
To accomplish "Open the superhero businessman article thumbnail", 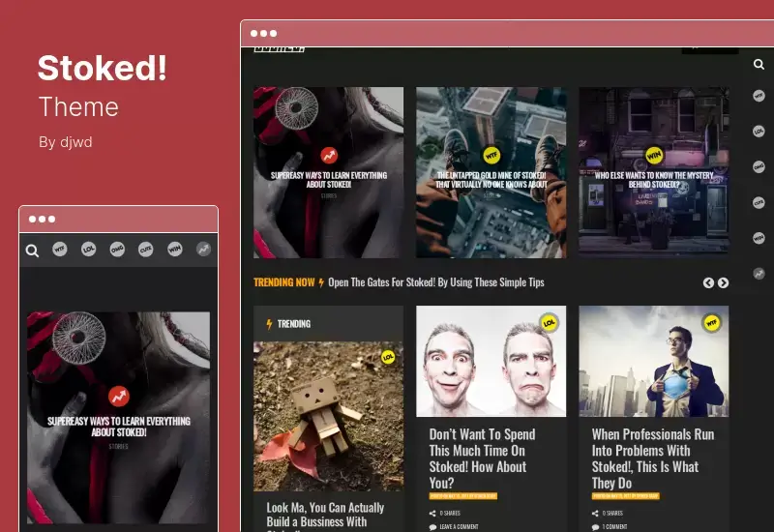I will (x=654, y=361).
